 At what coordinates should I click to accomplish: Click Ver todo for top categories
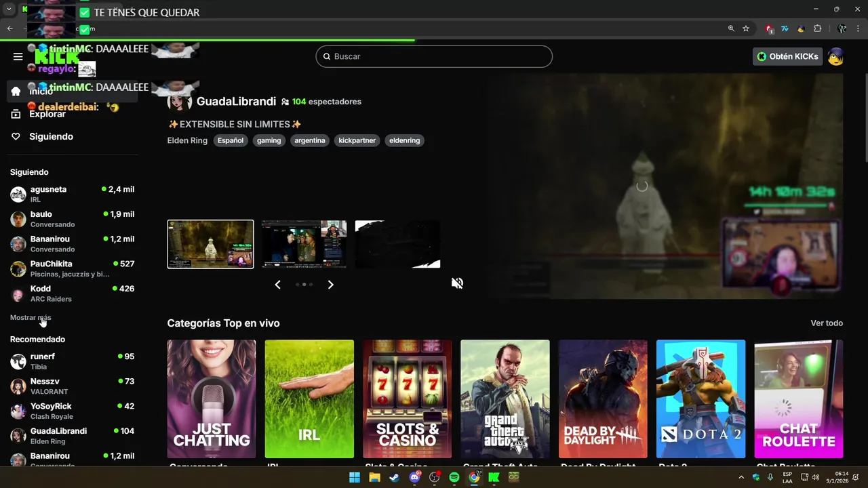point(827,323)
